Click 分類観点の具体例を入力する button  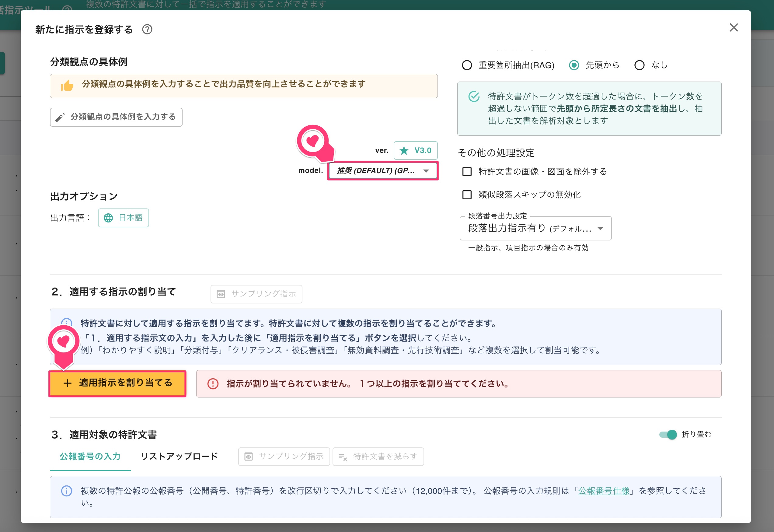click(116, 117)
